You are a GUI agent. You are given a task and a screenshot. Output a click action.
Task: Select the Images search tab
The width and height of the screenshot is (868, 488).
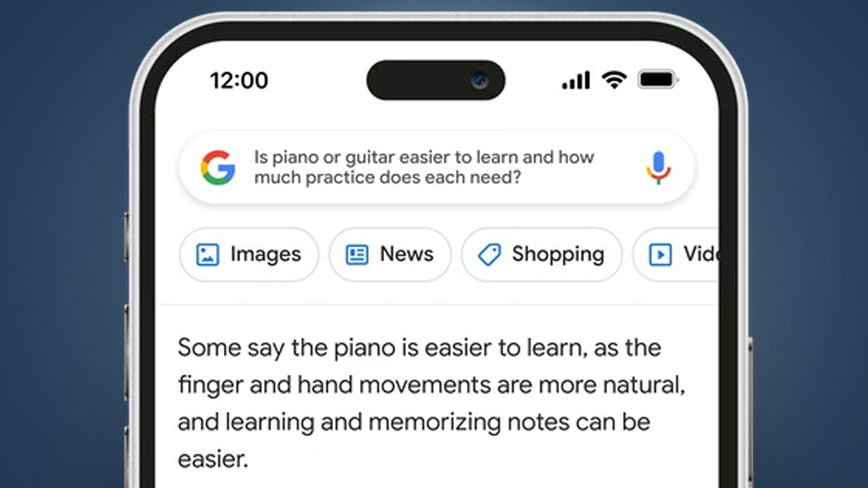pyautogui.click(x=247, y=255)
